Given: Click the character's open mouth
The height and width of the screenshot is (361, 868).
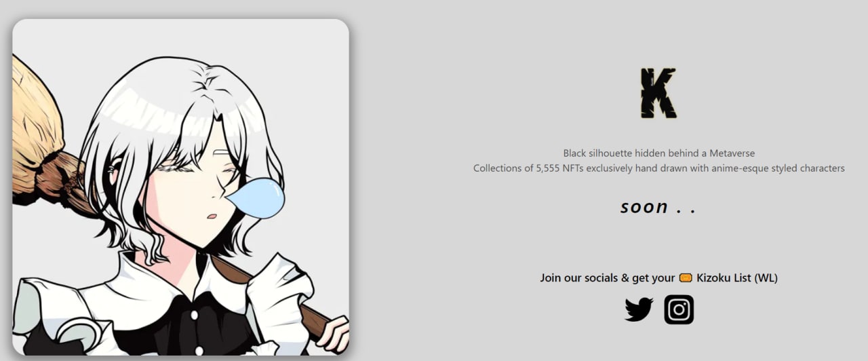Looking at the screenshot, I should pos(212,216).
